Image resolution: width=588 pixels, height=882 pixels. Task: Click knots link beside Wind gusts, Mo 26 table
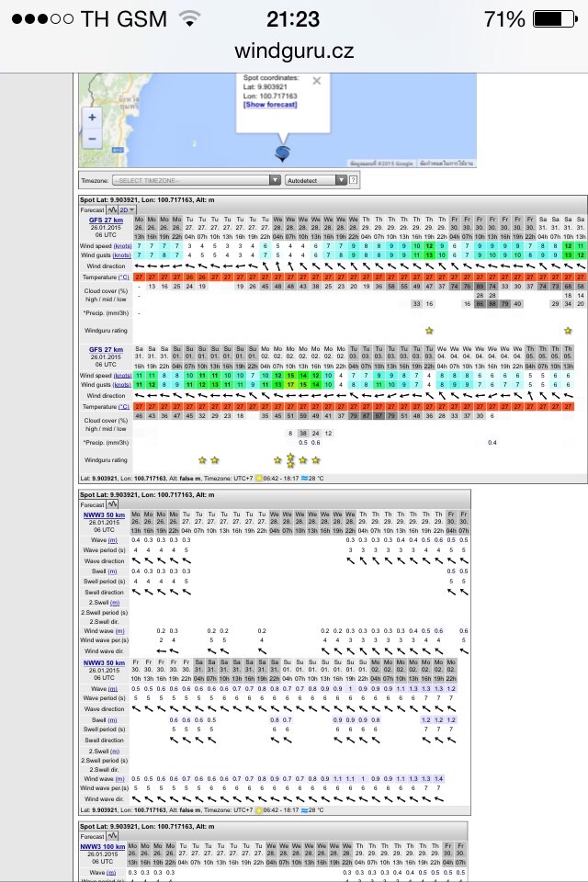[x=122, y=255]
